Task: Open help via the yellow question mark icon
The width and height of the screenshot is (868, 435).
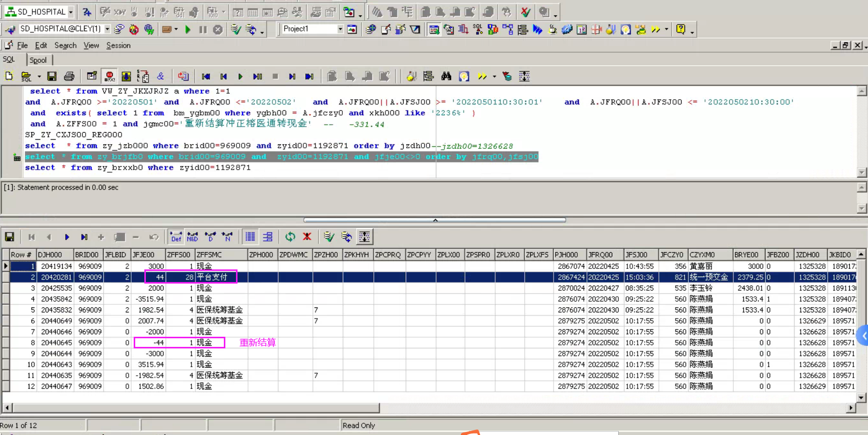Action: click(x=681, y=29)
